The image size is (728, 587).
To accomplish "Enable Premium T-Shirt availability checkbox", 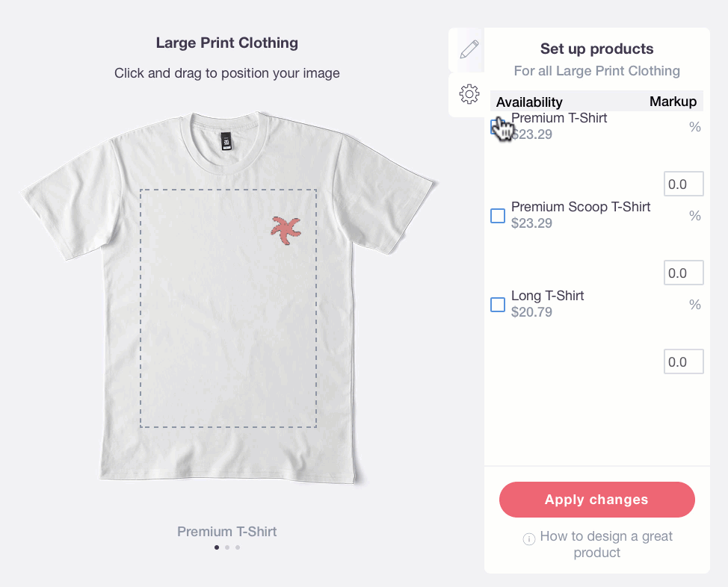I will [497, 128].
